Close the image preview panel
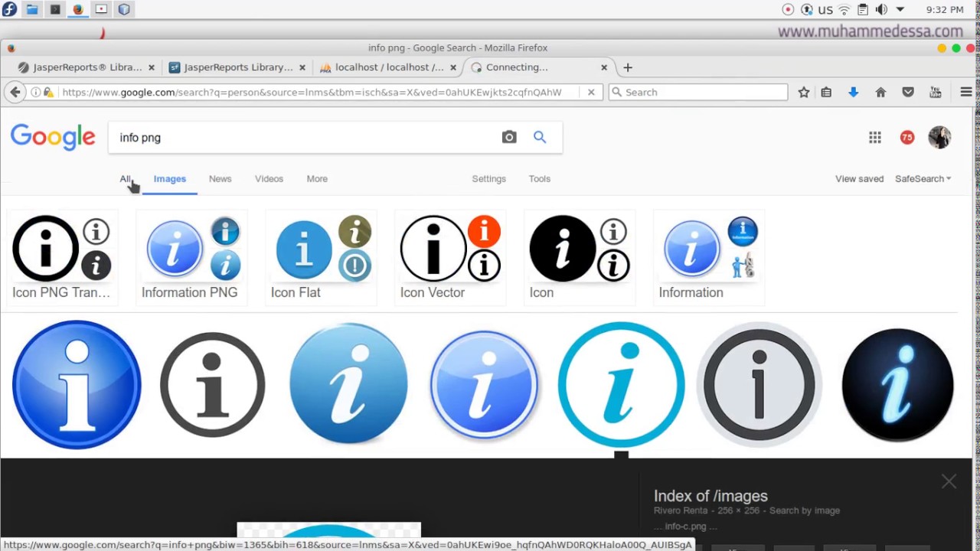980x551 pixels. tap(949, 481)
